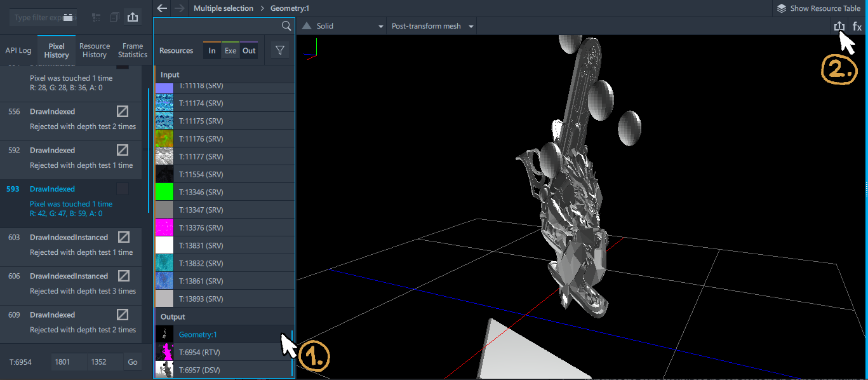Click the rejected icon on event 556
The image size is (868, 380).
pyautogui.click(x=123, y=111)
